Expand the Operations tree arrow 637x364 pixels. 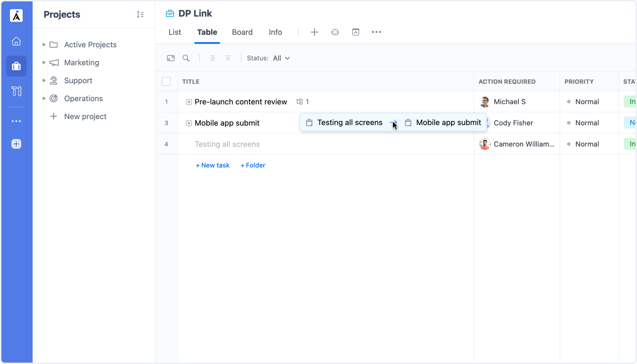coord(44,99)
